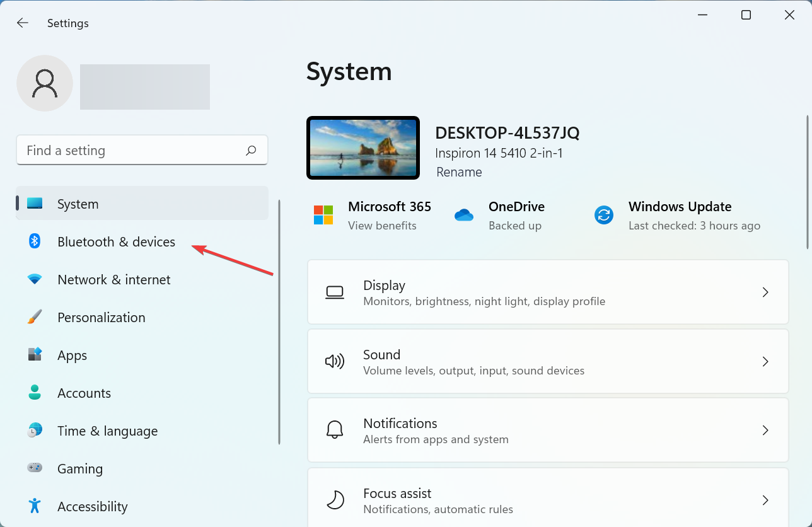
Task: Click the Microsoft 365 logo
Action: point(323,215)
